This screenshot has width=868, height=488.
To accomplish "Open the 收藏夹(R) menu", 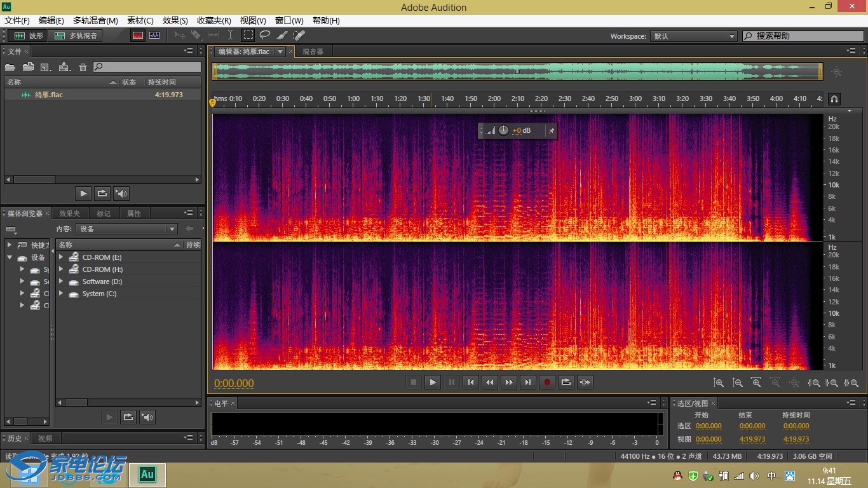I will (x=214, y=20).
